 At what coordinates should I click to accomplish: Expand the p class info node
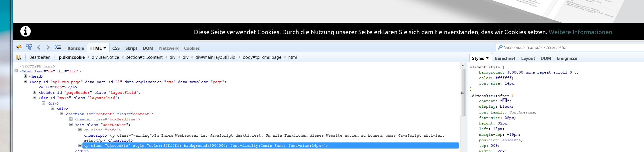(80, 130)
